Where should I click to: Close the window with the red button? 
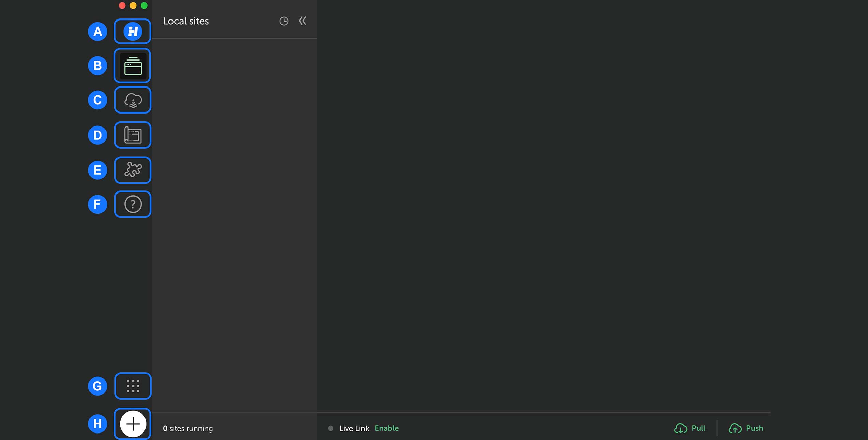[122, 5]
